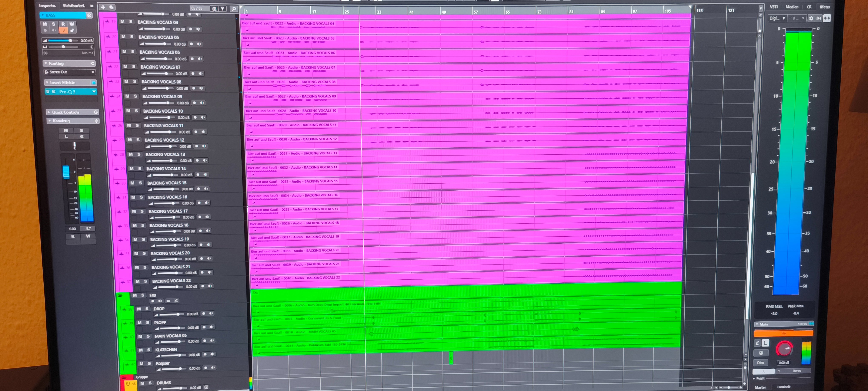Solo the KLATSCHEN track
The width and height of the screenshot is (868, 391).
click(148, 350)
